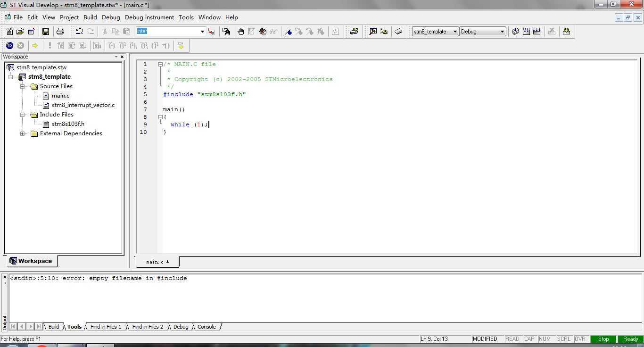
Task: Toggle bookmark with blue flag icon
Action: [288, 32]
